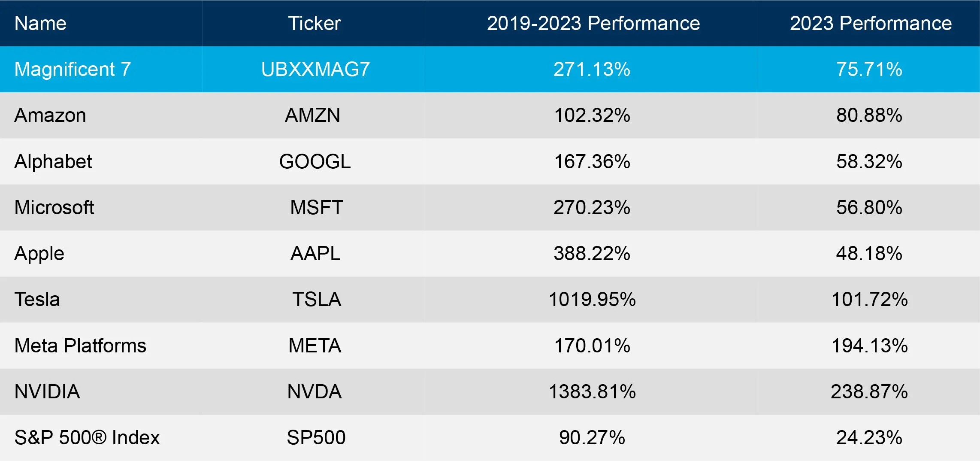This screenshot has width=980, height=461.
Task: Select the Magnificent 7 row name
Action: [x=73, y=69]
